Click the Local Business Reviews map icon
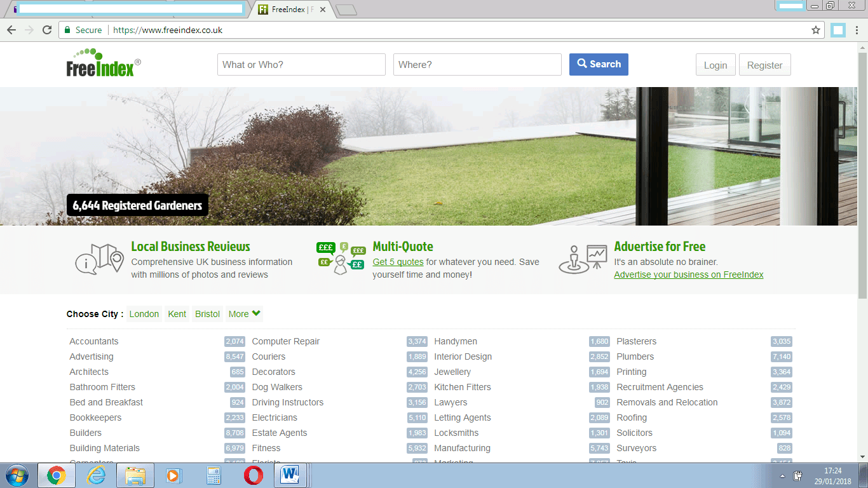 [x=99, y=259]
